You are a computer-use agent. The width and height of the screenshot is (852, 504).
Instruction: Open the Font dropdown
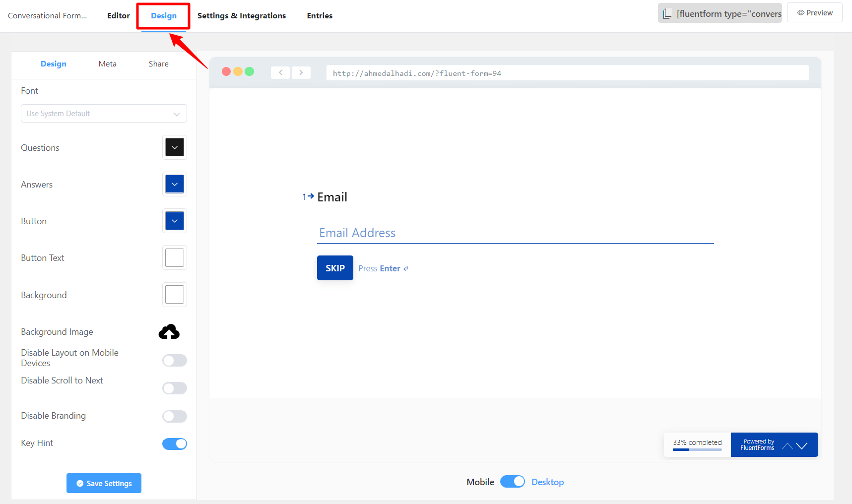(104, 114)
